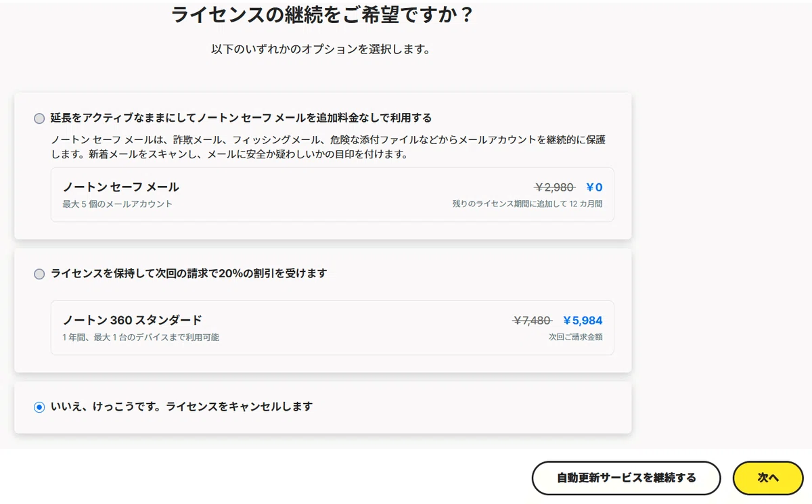Click the label 延長をアクティブなままにして…利用する
Viewport: 812px width, 504px height.
[241, 118]
